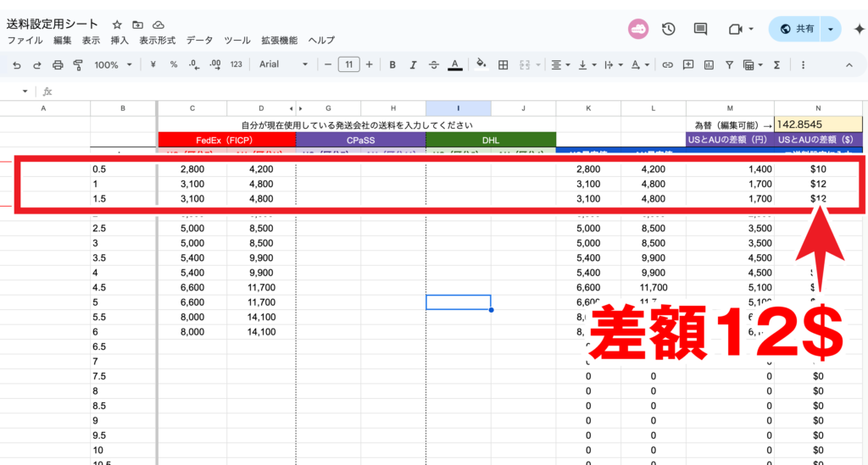Screen dimensions: 868x465
Task: Apply percent format with the % icon
Action: 173,64
